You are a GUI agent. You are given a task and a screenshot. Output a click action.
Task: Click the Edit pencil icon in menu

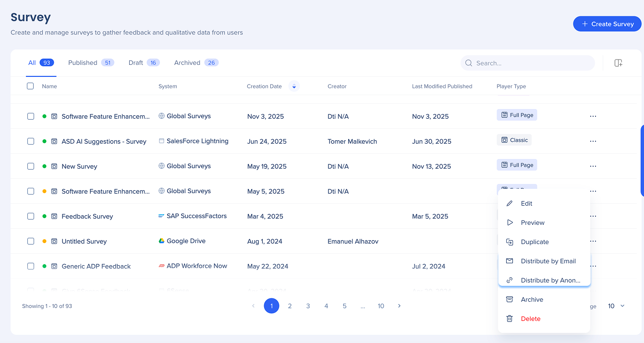[510, 204]
